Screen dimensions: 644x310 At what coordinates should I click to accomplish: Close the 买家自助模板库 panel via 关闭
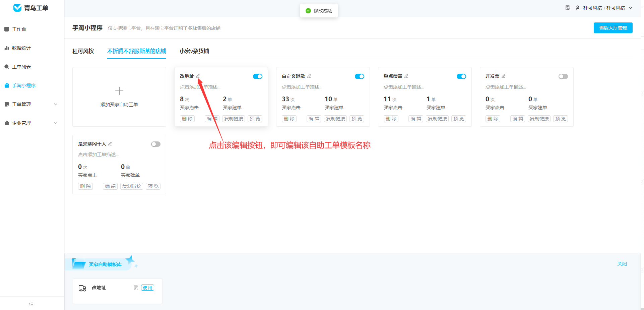622,264
